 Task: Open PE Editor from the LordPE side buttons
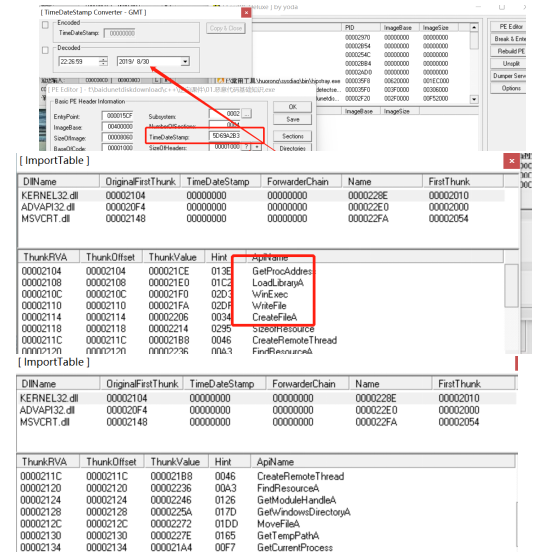click(x=509, y=27)
